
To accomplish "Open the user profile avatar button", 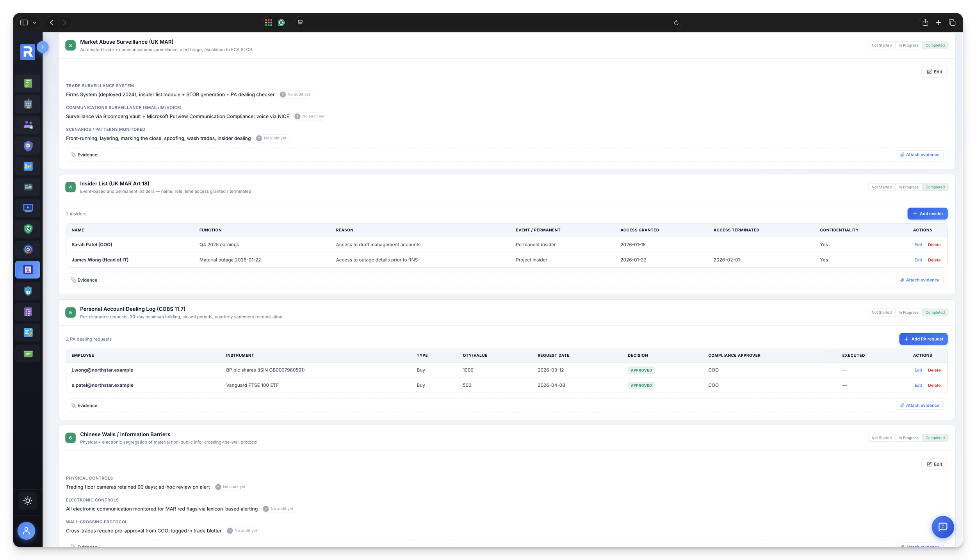I will tap(26, 531).
